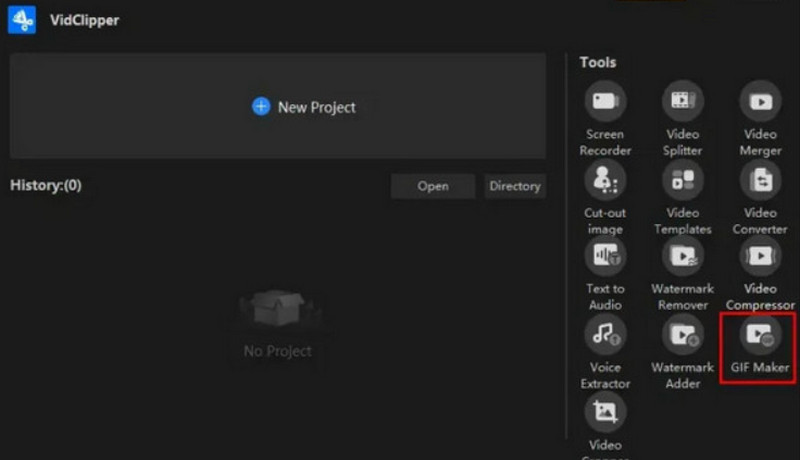Select the Cut-out image tool

coord(604,180)
